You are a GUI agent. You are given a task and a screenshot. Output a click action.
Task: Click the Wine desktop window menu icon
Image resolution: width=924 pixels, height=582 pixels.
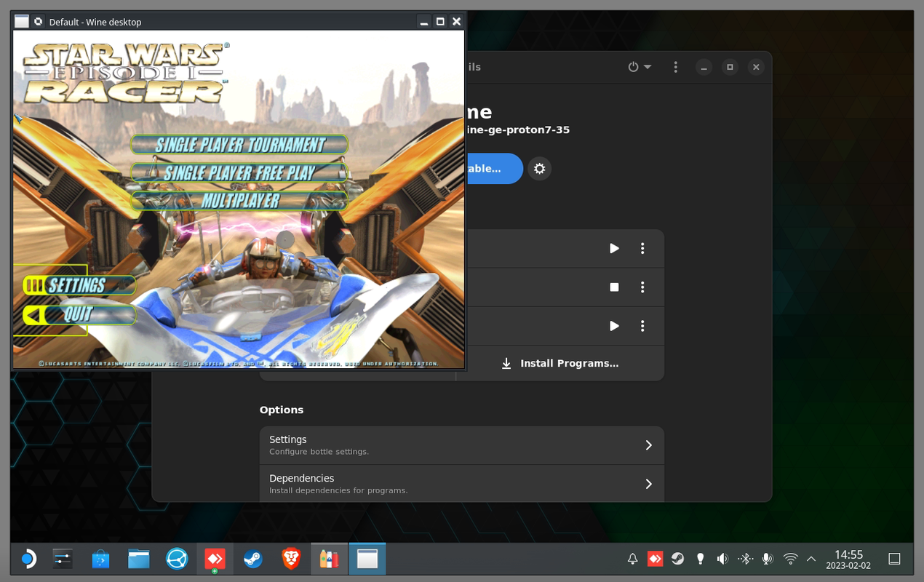pos(22,22)
